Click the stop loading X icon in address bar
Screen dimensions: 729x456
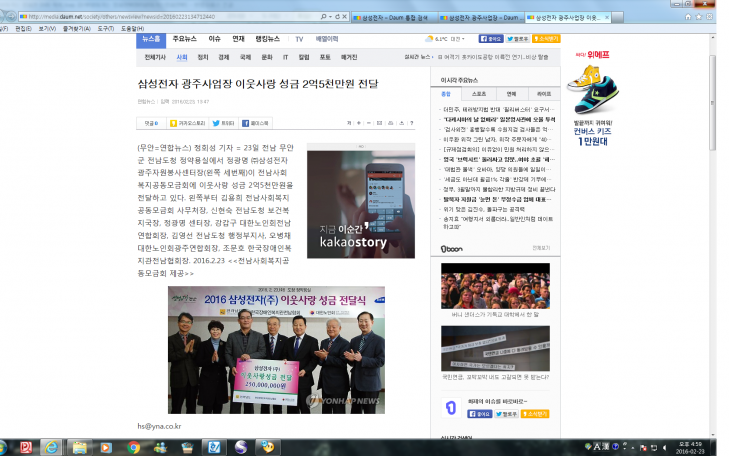(345, 17)
